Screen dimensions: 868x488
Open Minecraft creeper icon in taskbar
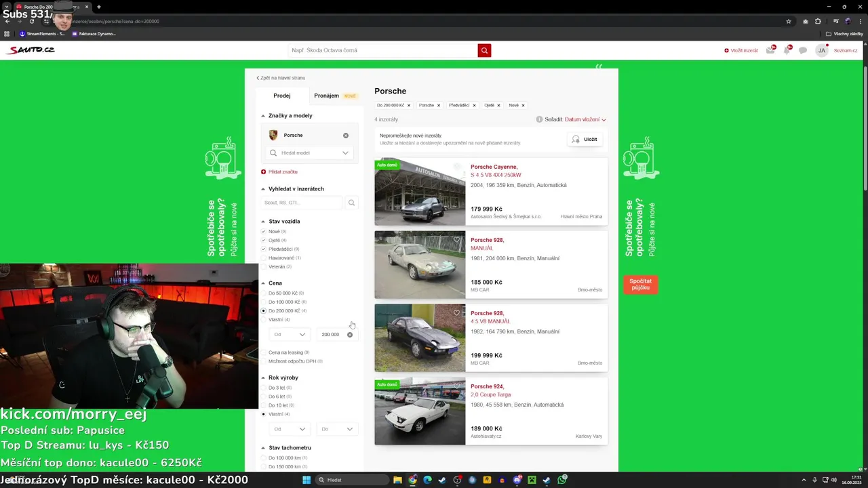point(532,480)
